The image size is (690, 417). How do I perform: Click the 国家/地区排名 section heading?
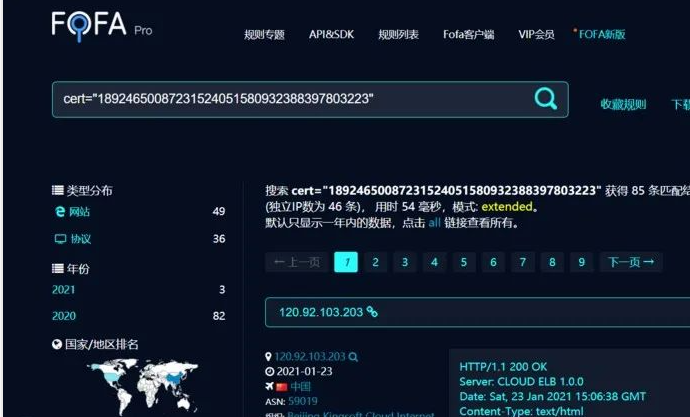(x=102, y=344)
